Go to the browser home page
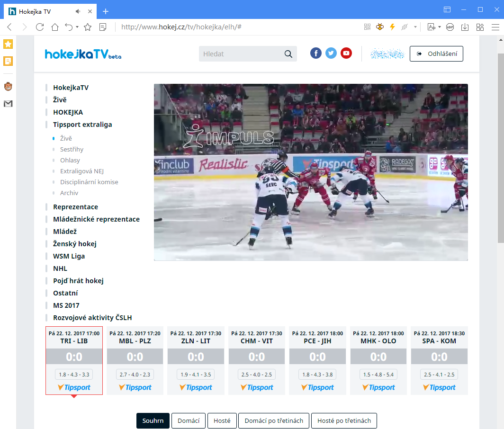 click(55, 27)
